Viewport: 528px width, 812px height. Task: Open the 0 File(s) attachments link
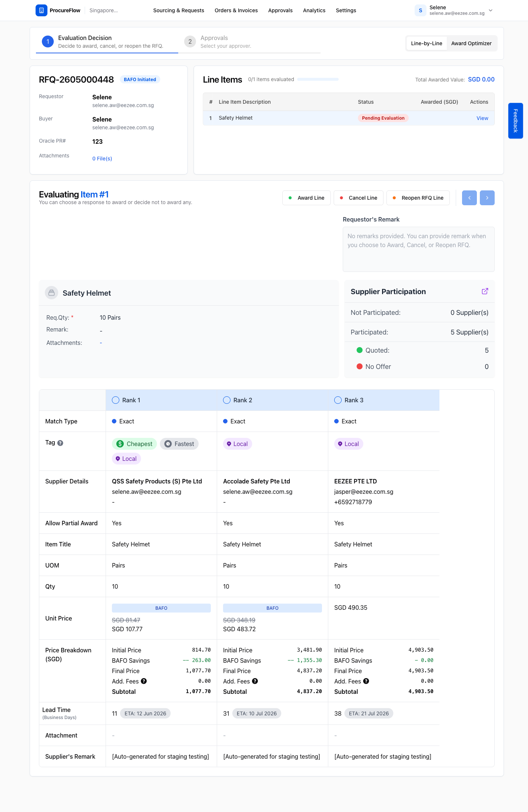click(x=102, y=159)
